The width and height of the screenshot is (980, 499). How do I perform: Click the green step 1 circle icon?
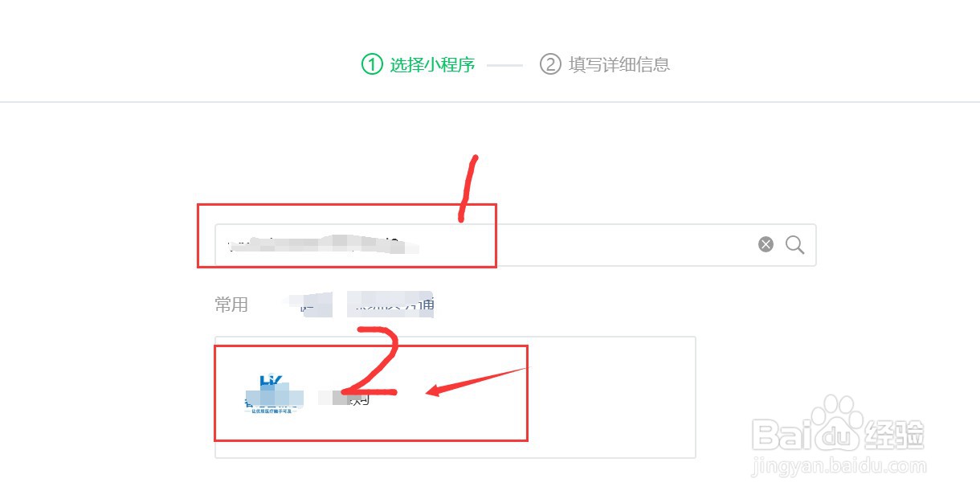click(372, 64)
